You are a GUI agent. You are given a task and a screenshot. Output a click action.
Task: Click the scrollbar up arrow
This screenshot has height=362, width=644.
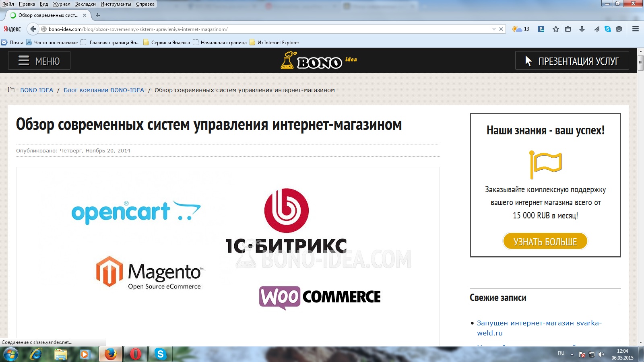pos(640,51)
